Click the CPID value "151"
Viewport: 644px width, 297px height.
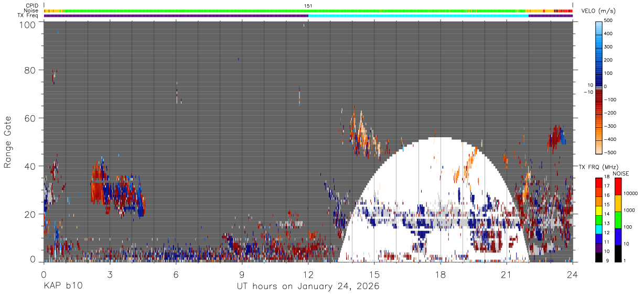308,6
